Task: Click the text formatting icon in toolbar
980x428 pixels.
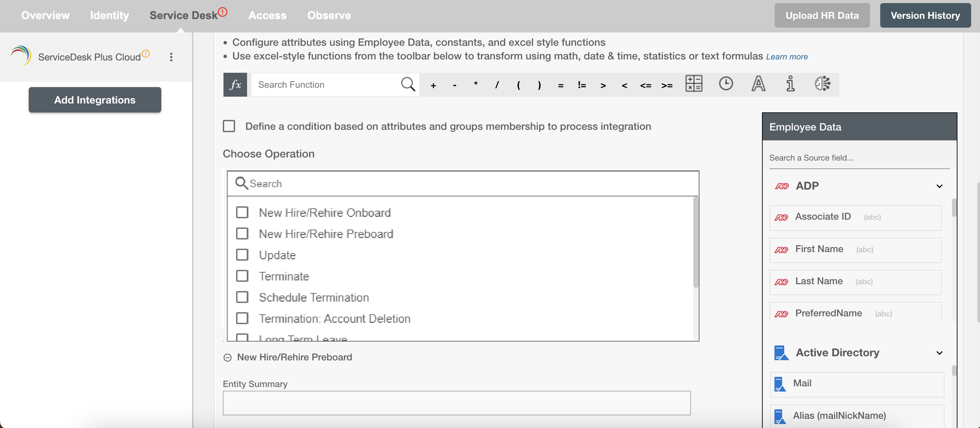Action: [x=758, y=84]
